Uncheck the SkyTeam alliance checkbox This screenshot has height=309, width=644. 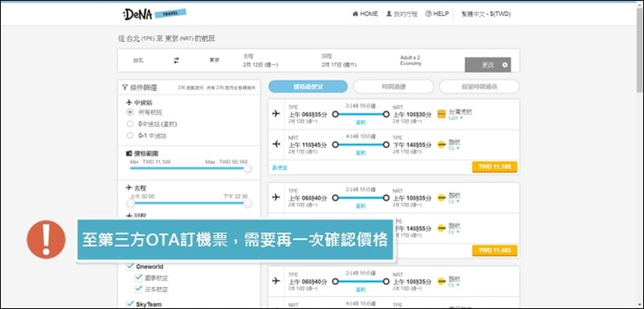click(130, 304)
